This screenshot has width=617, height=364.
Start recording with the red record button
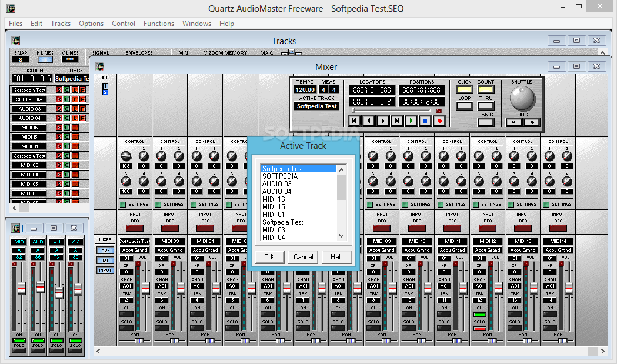pyautogui.click(x=439, y=121)
